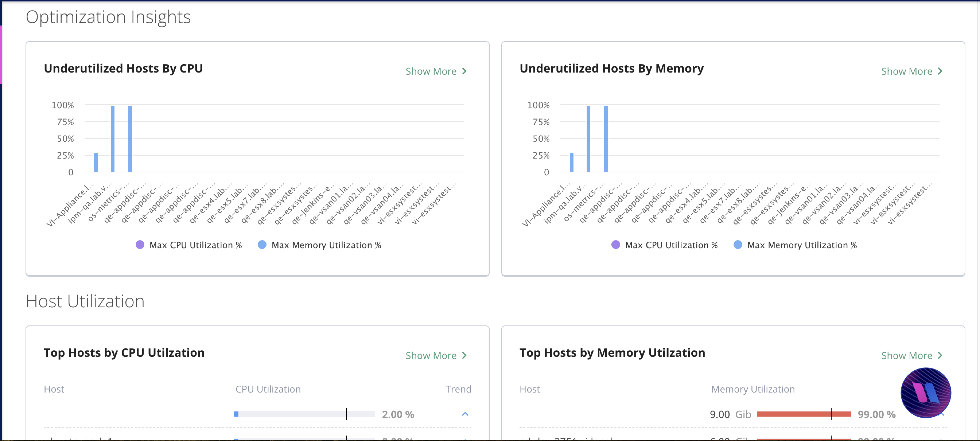
Task: Open Show More for Top Hosts by Memory Utilzation
Action: click(x=912, y=355)
